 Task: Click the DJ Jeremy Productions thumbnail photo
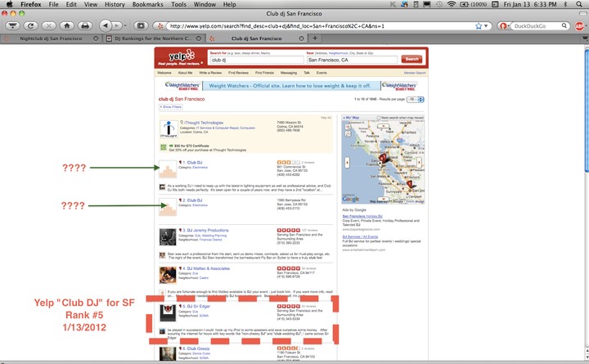pos(168,237)
